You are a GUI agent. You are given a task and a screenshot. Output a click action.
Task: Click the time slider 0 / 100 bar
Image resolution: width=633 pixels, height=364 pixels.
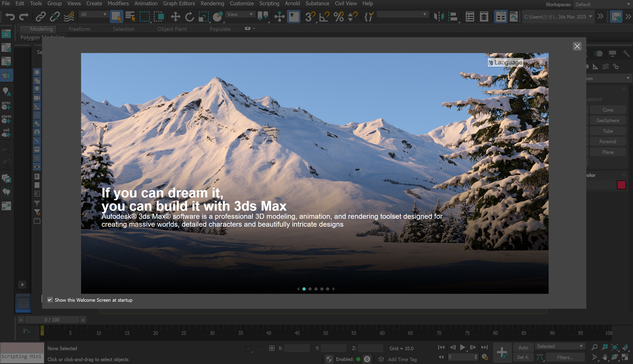[x=52, y=320]
